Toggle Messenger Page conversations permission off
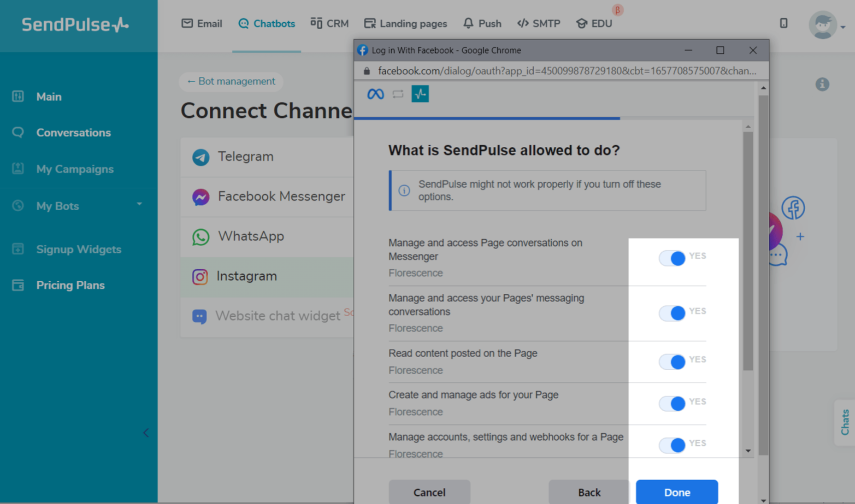855x504 pixels. [x=672, y=258]
